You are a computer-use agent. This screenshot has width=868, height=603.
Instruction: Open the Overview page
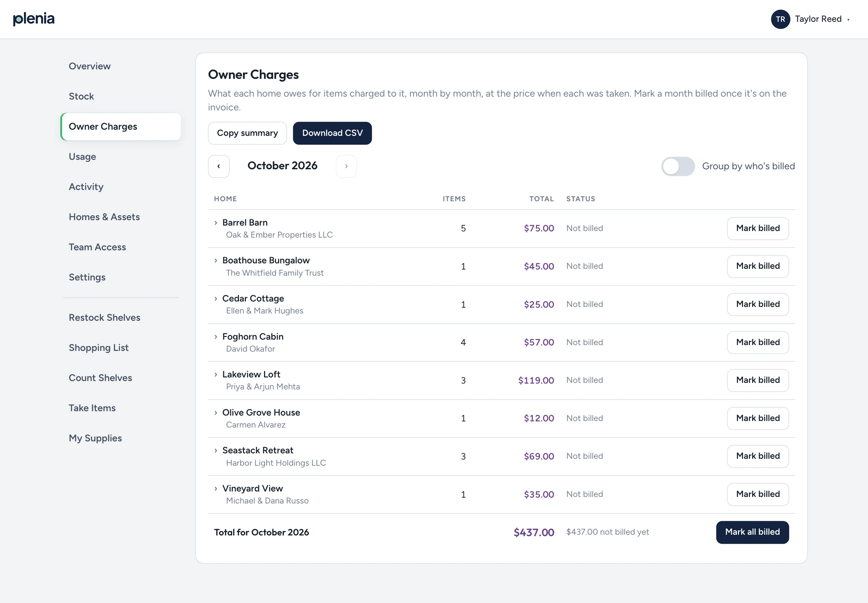tap(121, 66)
